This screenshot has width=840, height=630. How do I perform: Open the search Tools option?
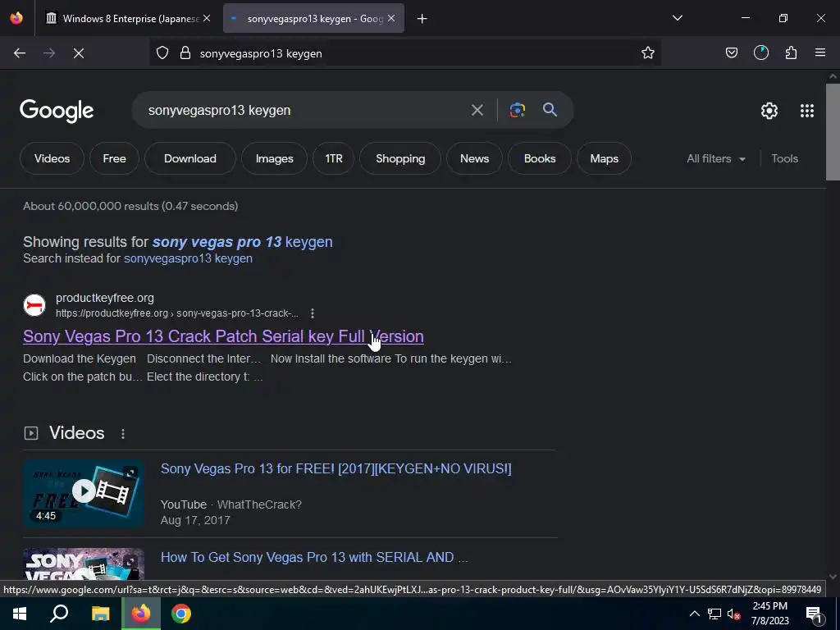(784, 158)
